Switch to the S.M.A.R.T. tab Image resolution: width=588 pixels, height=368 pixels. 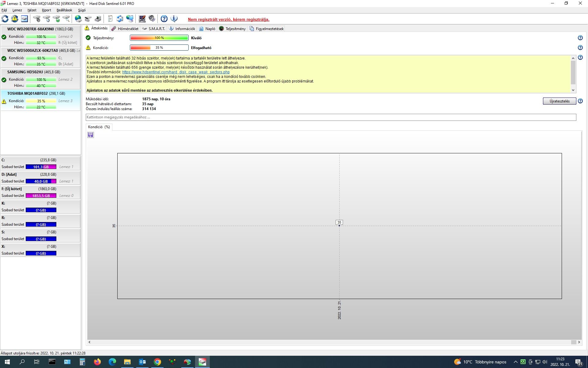click(x=154, y=29)
